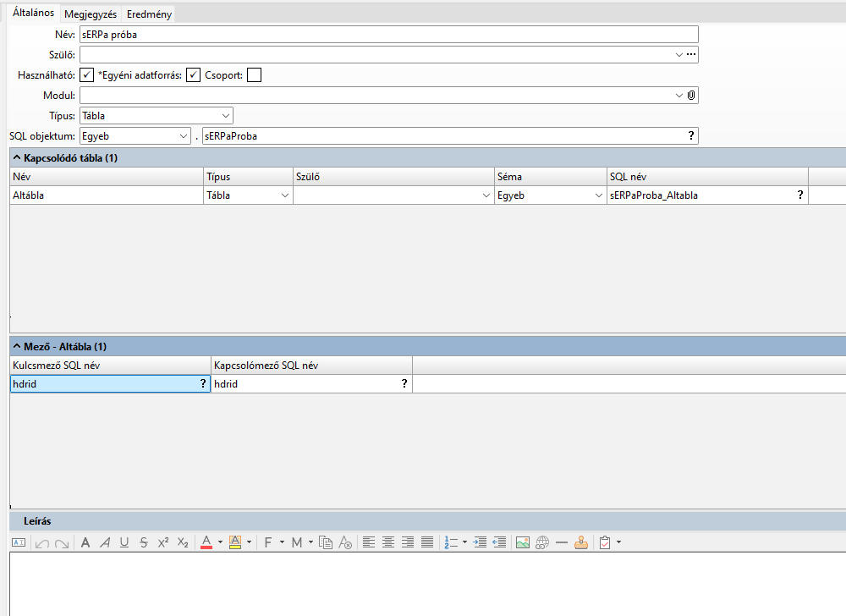The width and height of the screenshot is (846, 616).
Task: Click the superscript icon
Action: coord(163,543)
